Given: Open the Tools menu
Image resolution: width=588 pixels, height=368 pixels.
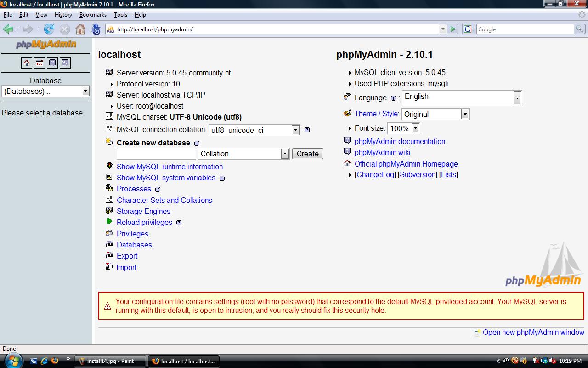Looking at the screenshot, I should (120, 15).
